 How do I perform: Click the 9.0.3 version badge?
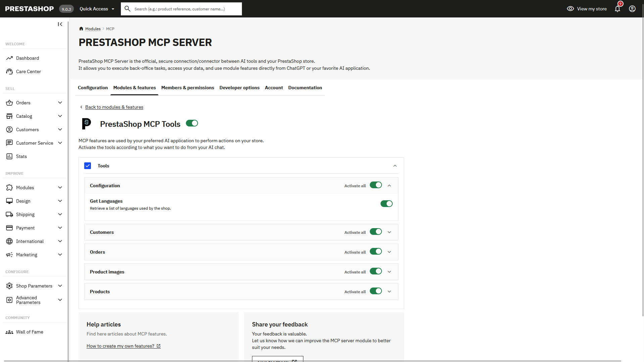point(66,9)
